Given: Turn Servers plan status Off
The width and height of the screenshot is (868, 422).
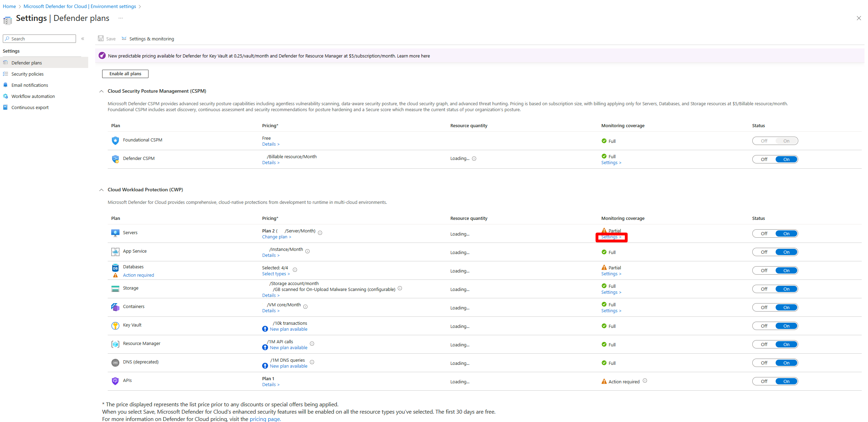Looking at the screenshot, I should [x=764, y=233].
